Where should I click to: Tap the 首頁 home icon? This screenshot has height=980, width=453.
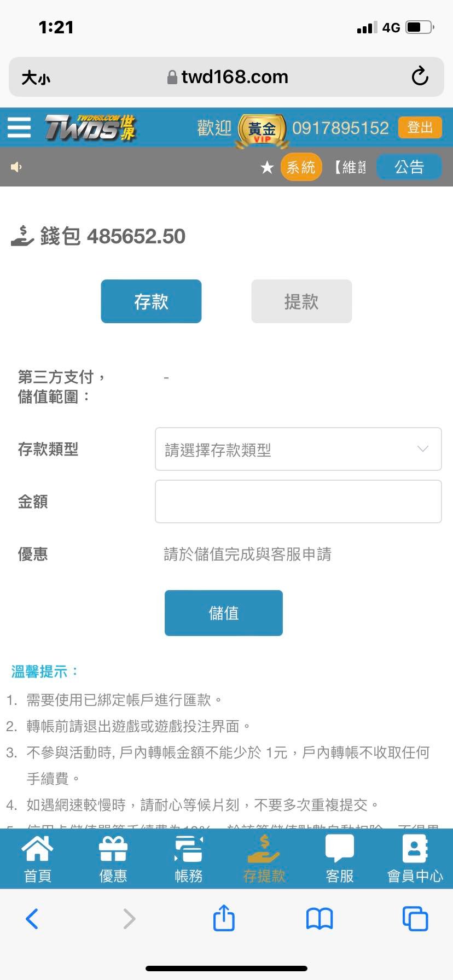(37, 849)
